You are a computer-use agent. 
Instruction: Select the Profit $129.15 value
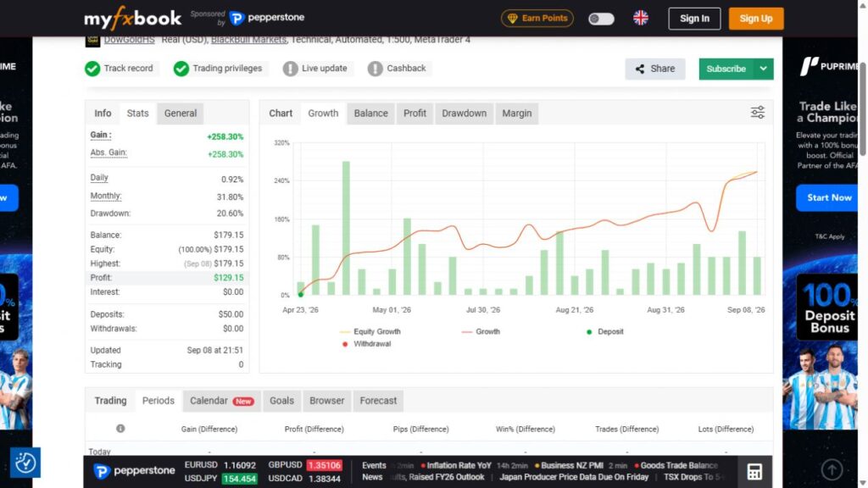(228, 278)
